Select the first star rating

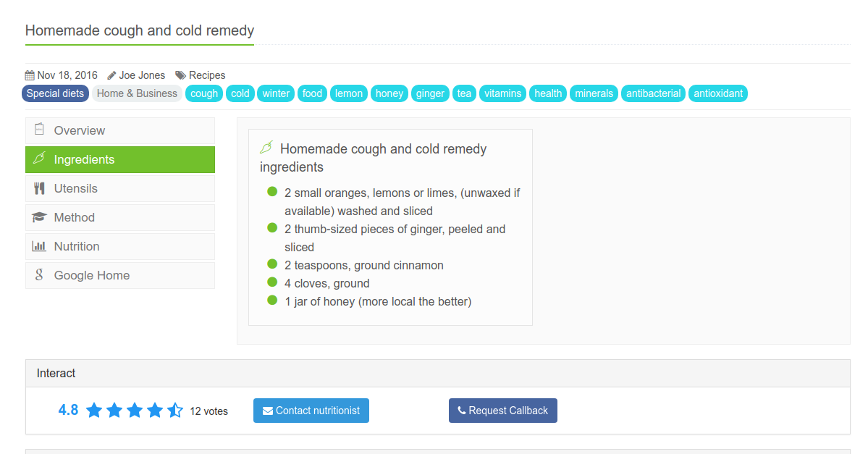tap(94, 411)
